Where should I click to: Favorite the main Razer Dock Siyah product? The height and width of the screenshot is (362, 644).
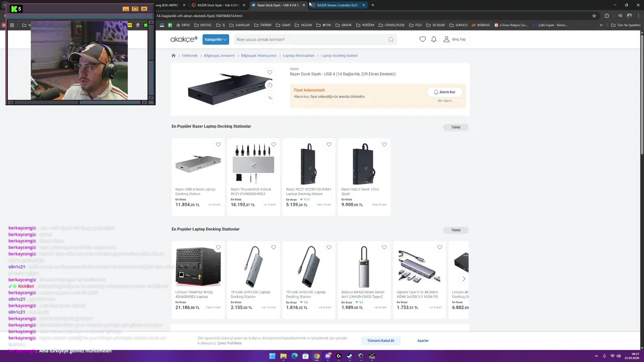(270, 72)
